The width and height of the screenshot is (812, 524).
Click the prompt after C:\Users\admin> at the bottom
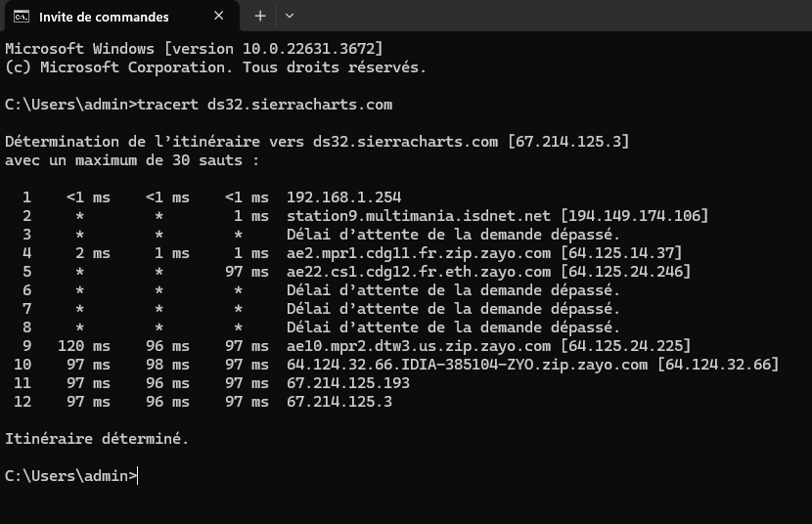(x=139, y=476)
